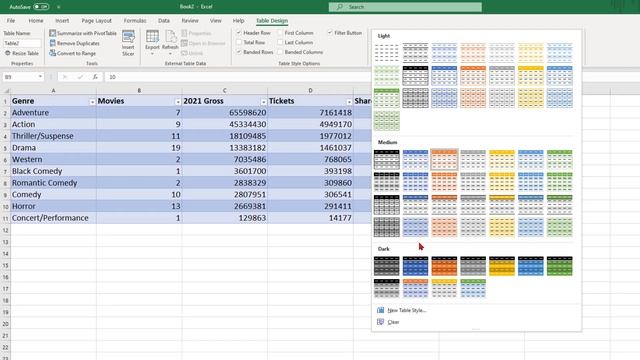
Task: Open the Review tab
Action: click(190, 20)
